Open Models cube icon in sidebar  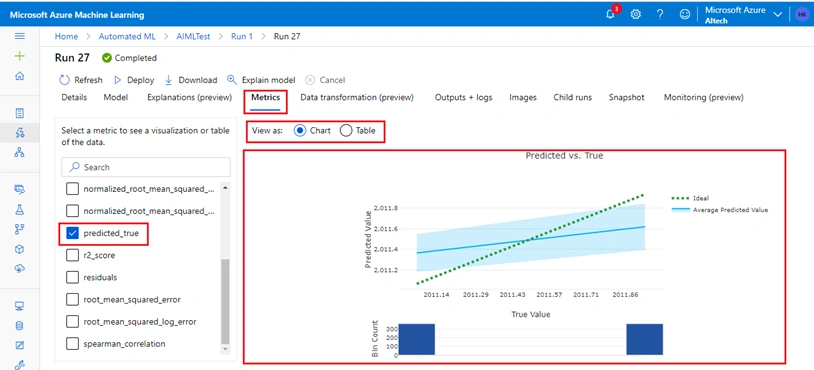pyautogui.click(x=20, y=249)
